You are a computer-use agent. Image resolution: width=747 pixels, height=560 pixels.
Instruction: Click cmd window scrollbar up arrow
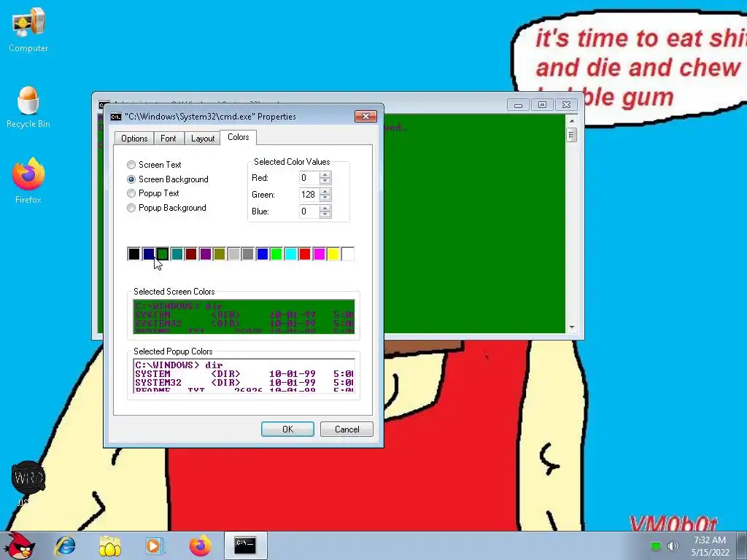(572, 121)
